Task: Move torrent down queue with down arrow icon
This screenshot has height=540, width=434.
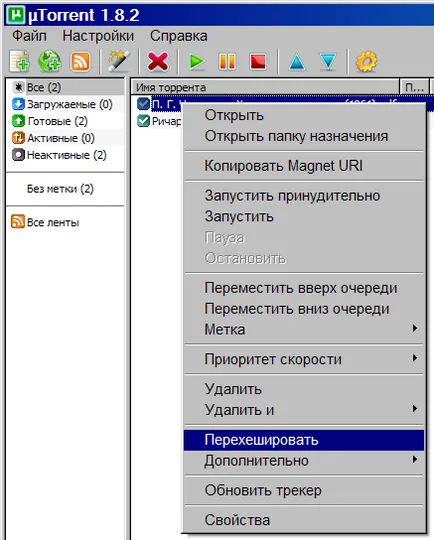Action: (x=328, y=62)
